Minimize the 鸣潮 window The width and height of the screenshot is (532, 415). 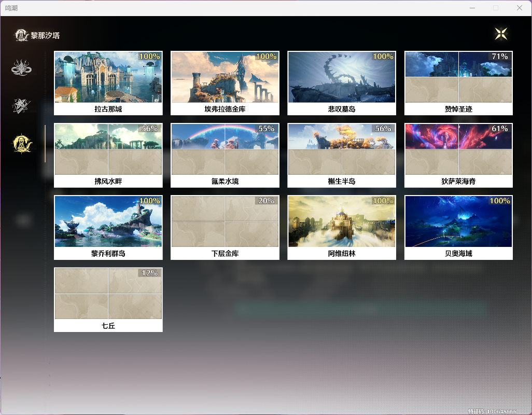click(472, 8)
